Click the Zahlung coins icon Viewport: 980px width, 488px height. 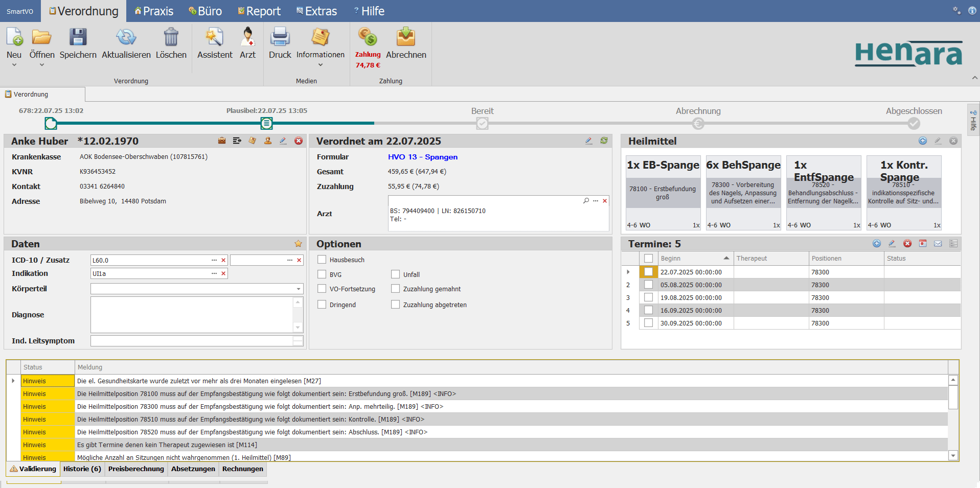pos(368,37)
